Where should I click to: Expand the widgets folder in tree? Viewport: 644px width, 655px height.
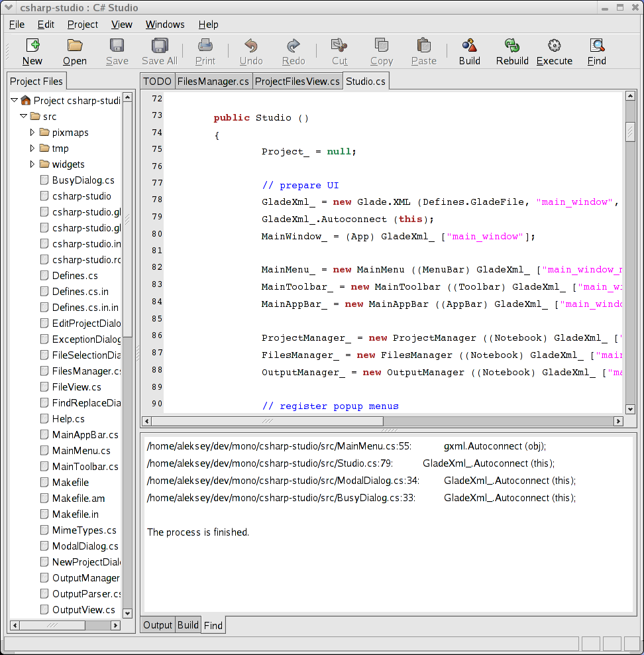click(x=32, y=164)
